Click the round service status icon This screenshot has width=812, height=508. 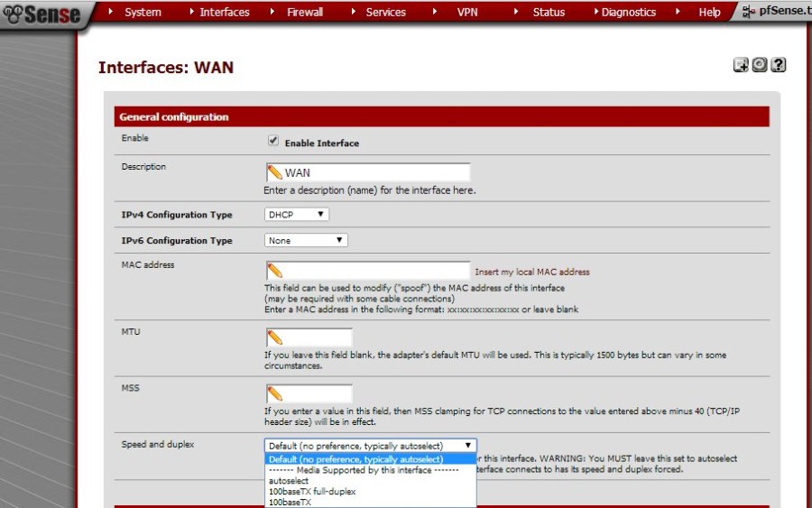(x=761, y=65)
